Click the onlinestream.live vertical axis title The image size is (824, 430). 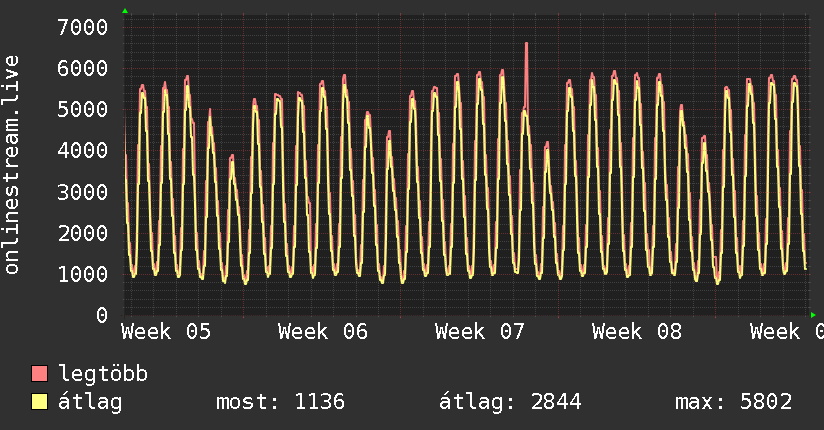tap(12, 166)
